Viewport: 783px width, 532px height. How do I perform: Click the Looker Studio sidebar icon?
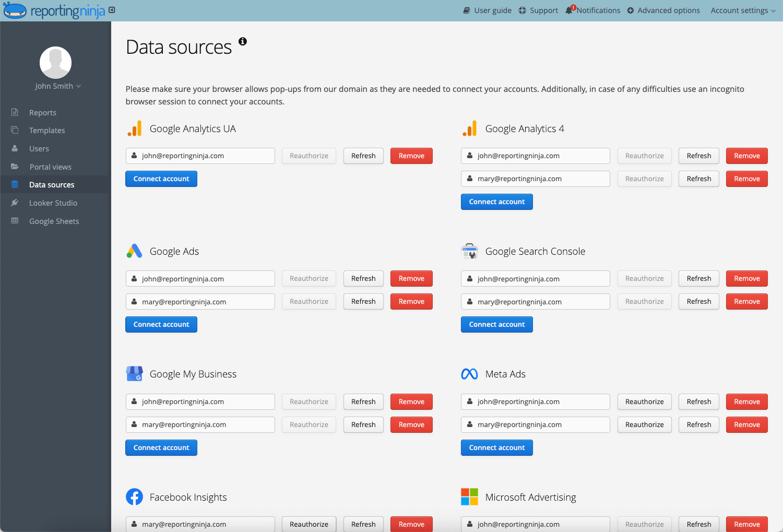[x=14, y=203]
